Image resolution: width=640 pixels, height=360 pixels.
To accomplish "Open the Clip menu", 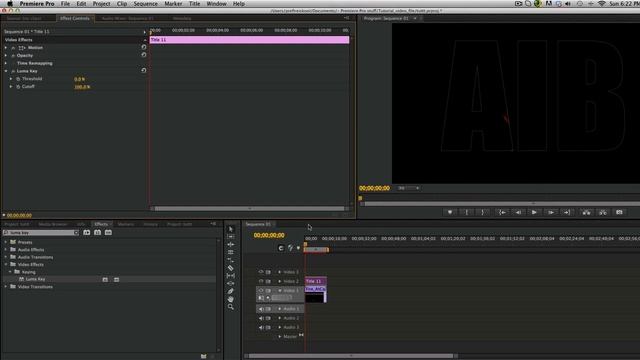I will (x=122, y=4).
